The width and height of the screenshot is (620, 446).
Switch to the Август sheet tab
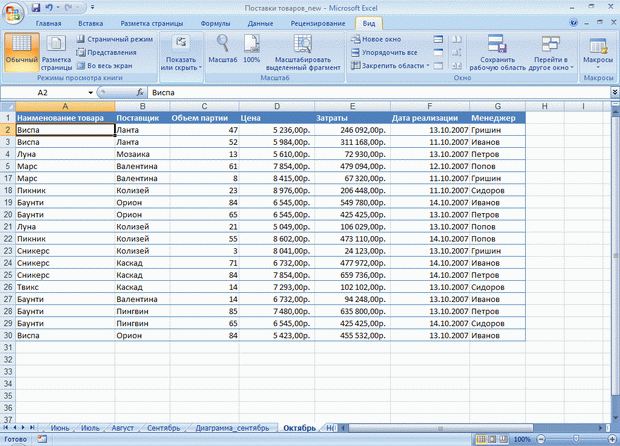tap(123, 428)
